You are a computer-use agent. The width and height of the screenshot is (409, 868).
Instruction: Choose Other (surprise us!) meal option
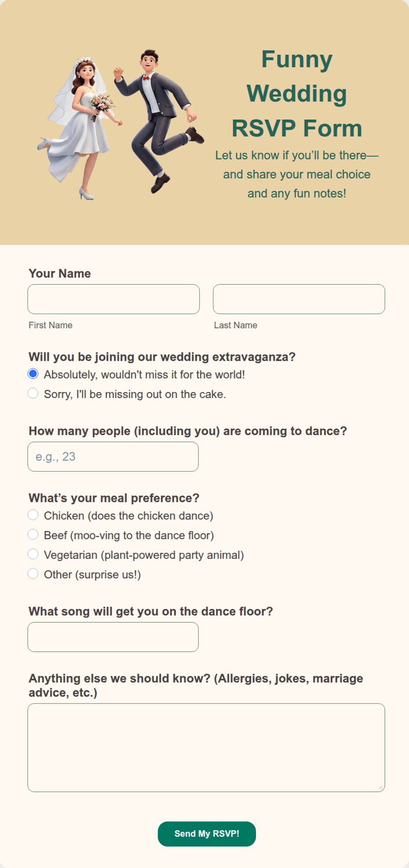tap(33, 574)
